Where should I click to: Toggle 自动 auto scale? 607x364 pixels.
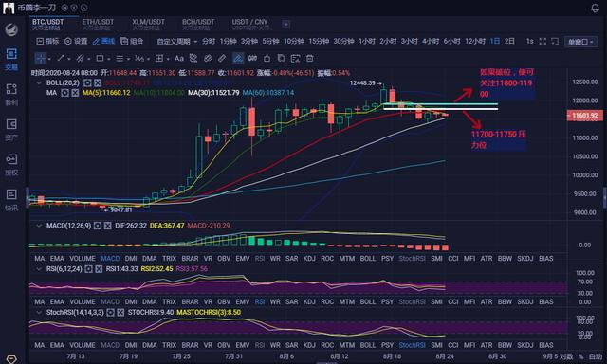[x=596, y=356]
